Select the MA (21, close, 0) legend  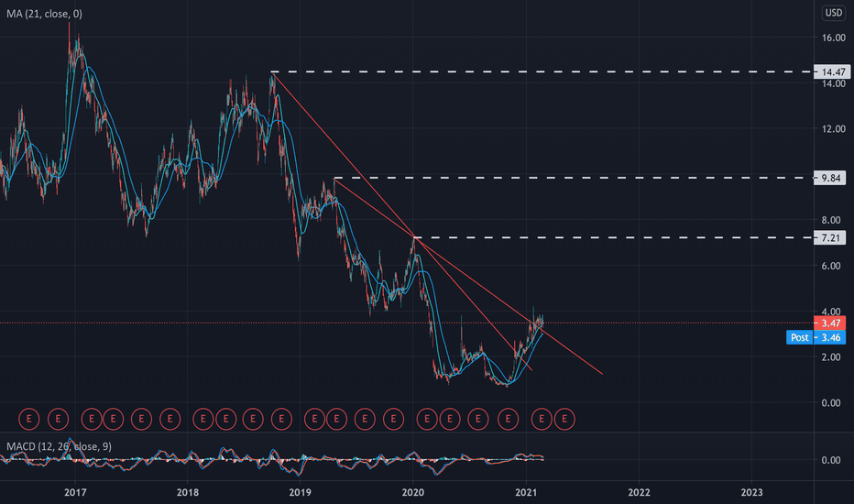[x=44, y=14]
